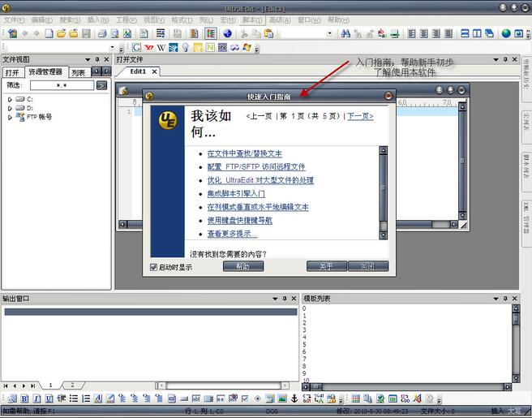
Task: Click the lightbulb icon
Action: coord(185,48)
